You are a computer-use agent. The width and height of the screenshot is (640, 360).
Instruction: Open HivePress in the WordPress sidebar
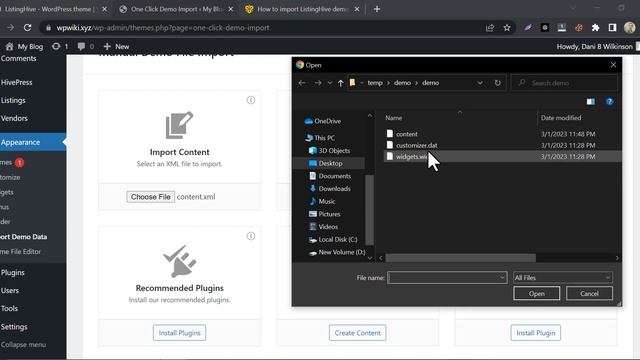coord(16,82)
